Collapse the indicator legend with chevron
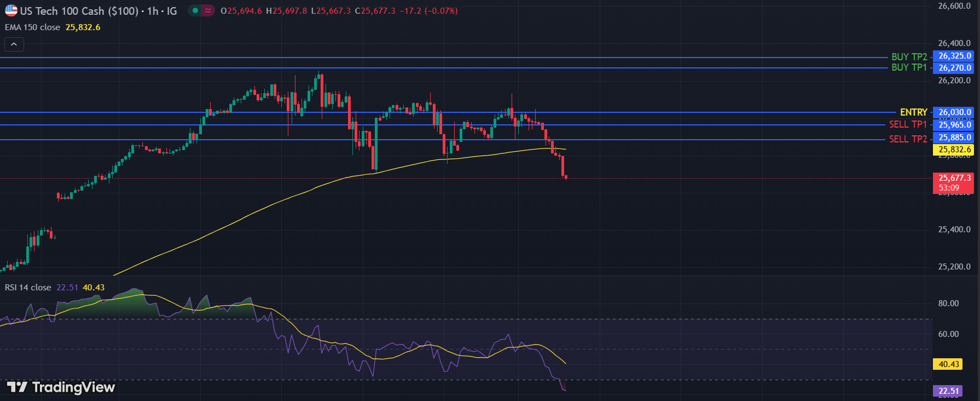980x401 pixels. [14, 44]
